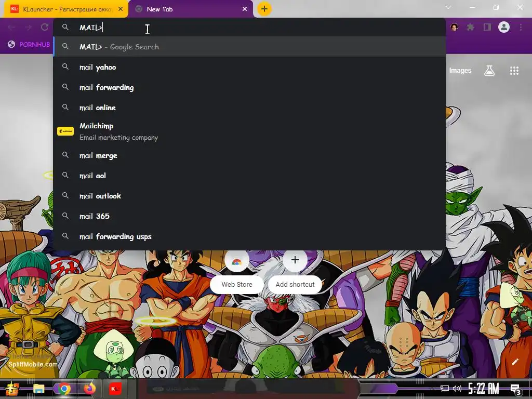The height and width of the screenshot is (399, 532).
Task: Select the New Tab tab
Action: coord(191,9)
